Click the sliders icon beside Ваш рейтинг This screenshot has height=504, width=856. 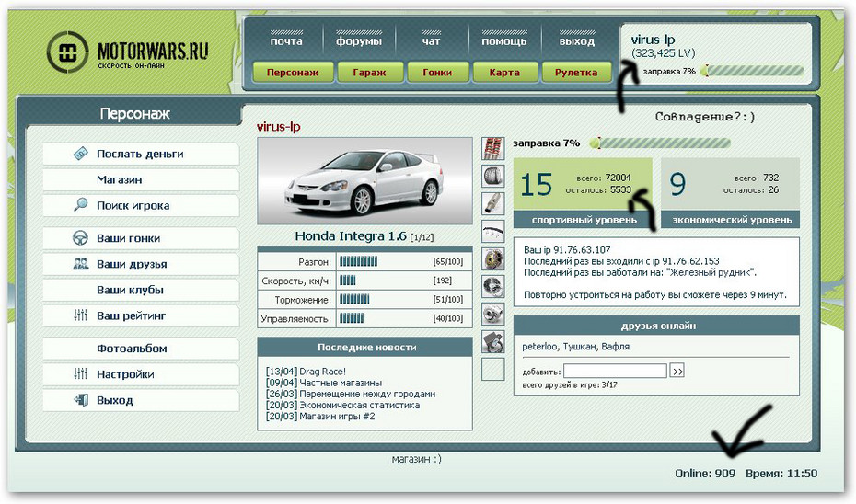(81, 315)
